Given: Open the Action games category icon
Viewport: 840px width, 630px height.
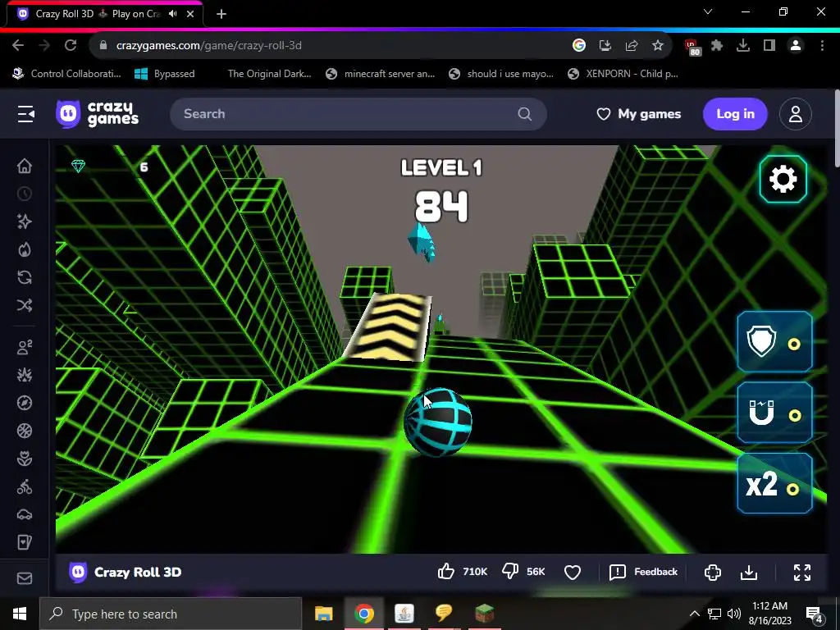Looking at the screenshot, I should 25,375.
